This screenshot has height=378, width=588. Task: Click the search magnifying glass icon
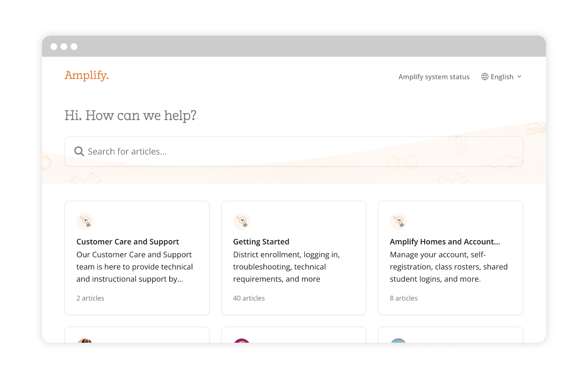[79, 151]
